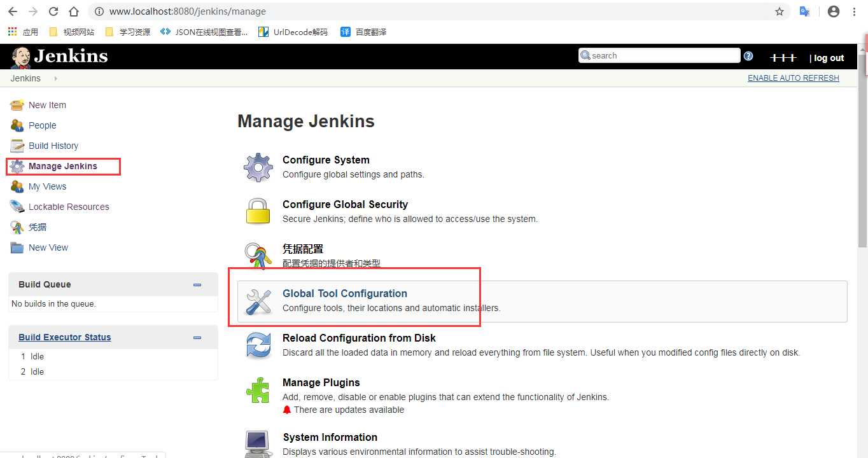The width and height of the screenshot is (868, 458).
Task: Open Reload Configuration from Disk link
Action: tap(359, 338)
